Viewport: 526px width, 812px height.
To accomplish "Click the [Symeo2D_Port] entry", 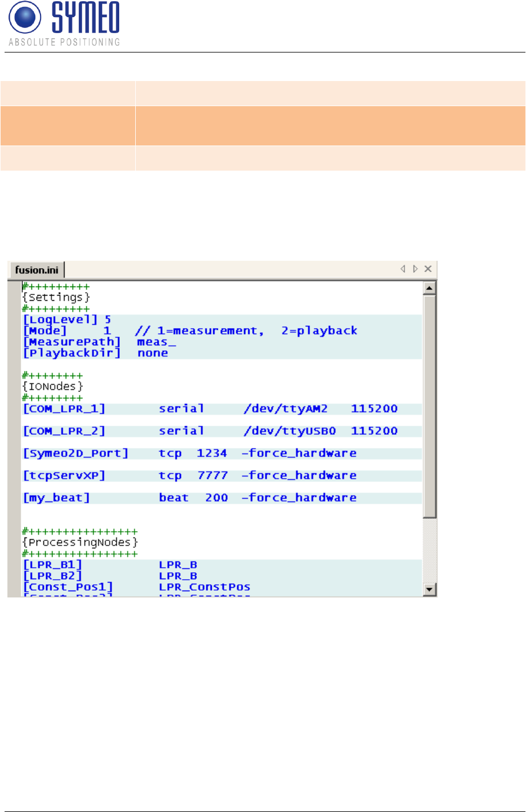I will 75,453.
